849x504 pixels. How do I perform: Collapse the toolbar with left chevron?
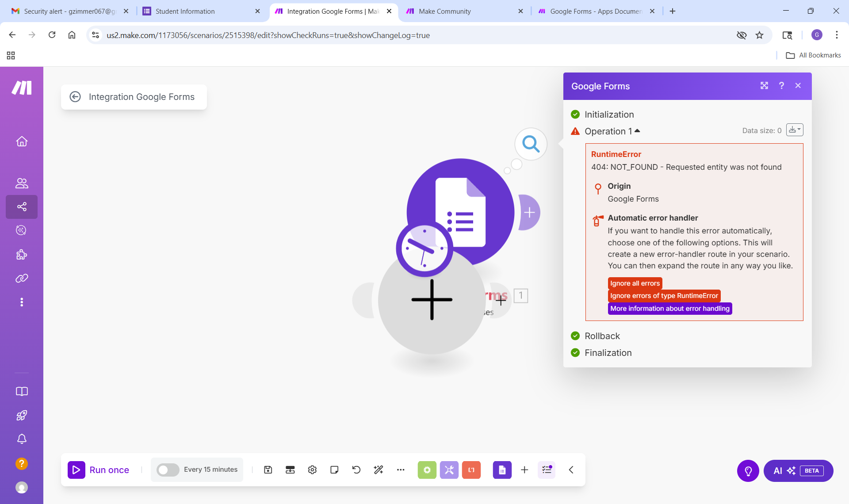571,470
